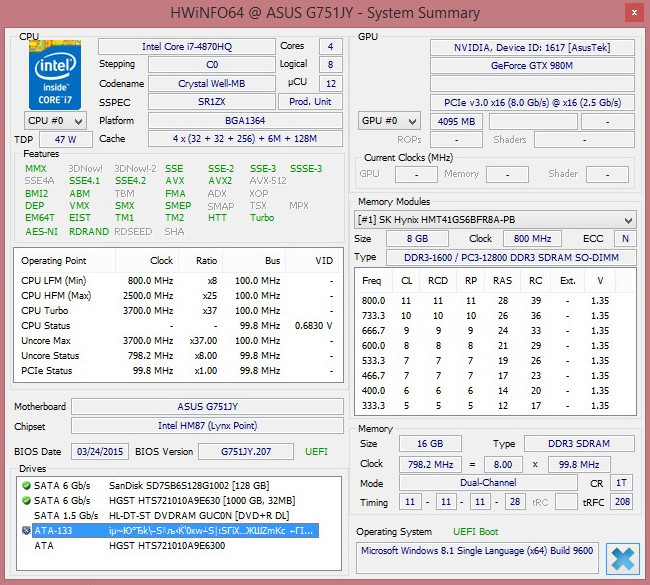Click the status icon on the ATA-133 row
The image size is (650, 585).
27,531
